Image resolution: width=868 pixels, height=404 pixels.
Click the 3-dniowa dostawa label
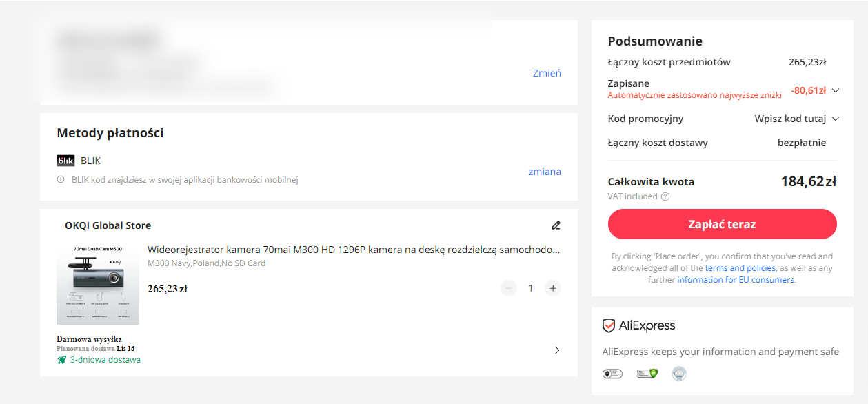tap(105, 360)
